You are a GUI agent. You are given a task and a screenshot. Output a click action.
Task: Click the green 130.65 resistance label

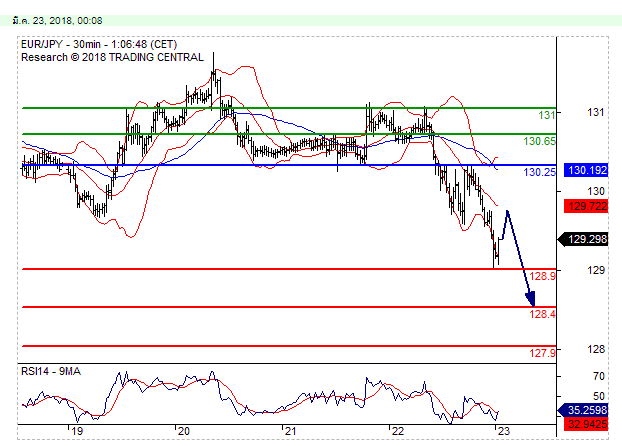pos(539,141)
